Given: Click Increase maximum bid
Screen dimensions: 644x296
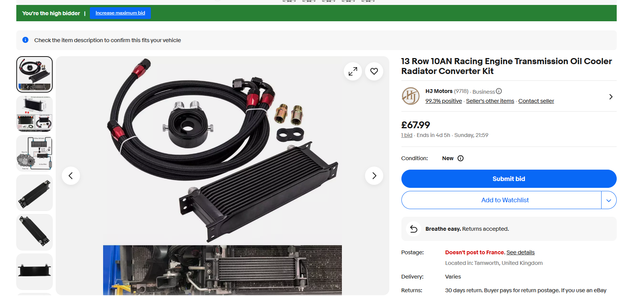Looking at the screenshot, I should tap(120, 13).
